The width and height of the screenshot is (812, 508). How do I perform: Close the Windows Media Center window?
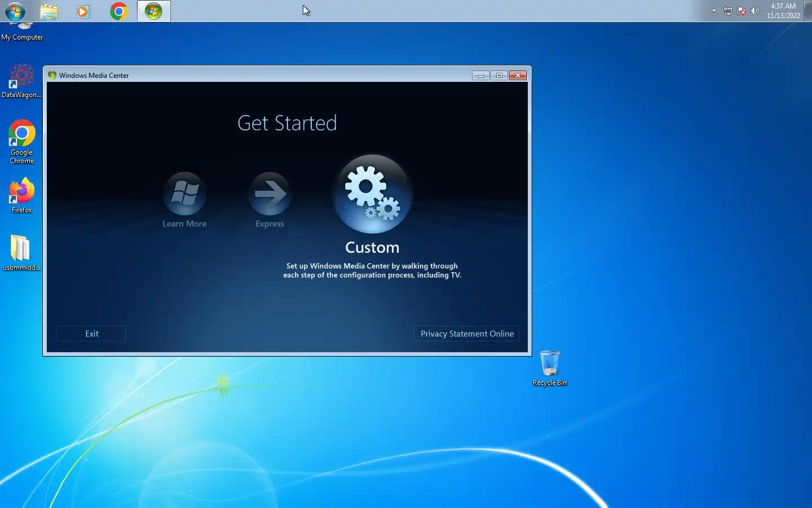pyautogui.click(x=518, y=75)
